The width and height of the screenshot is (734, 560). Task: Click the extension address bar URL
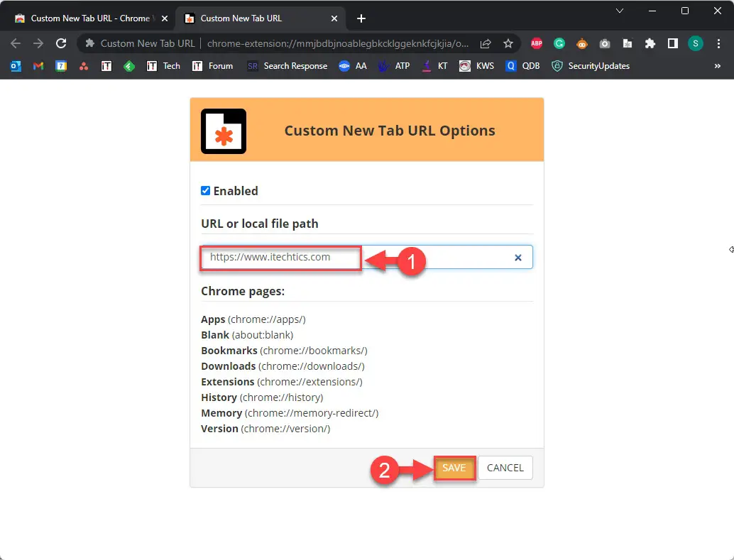point(337,43)
